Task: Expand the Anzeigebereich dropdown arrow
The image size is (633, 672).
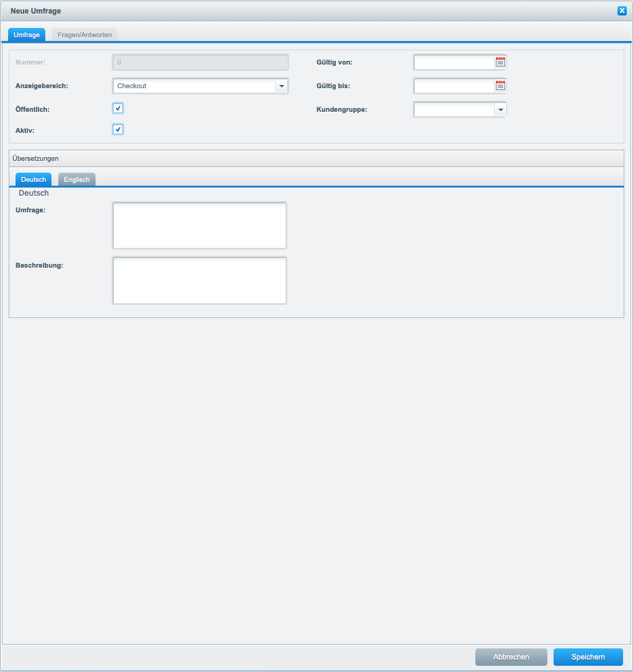Action: [281, 86]
